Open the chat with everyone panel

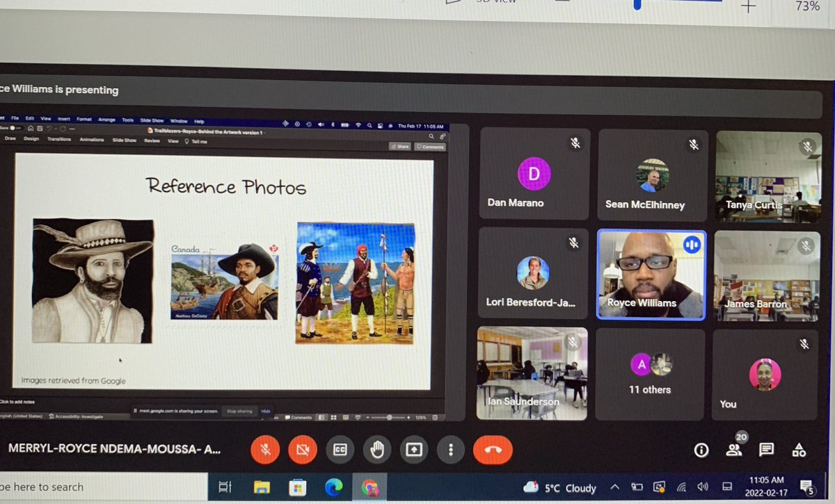tap(767, 450)
